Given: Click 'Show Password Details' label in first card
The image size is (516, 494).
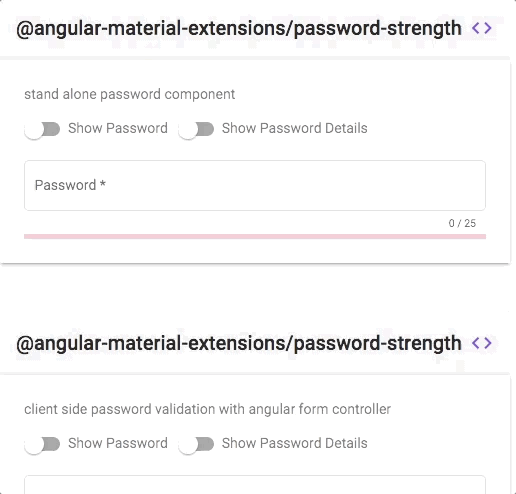Looking at the screenshot, I should pos(295,128).
